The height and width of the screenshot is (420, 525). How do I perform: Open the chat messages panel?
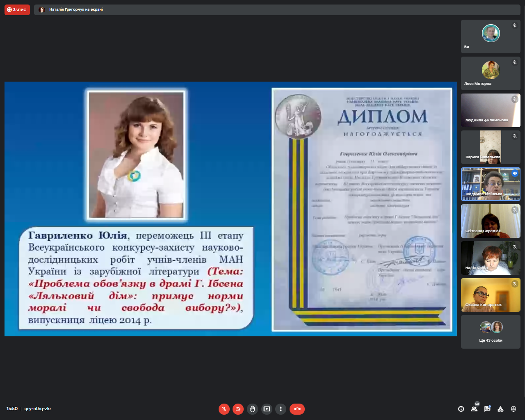click(487, 409)
